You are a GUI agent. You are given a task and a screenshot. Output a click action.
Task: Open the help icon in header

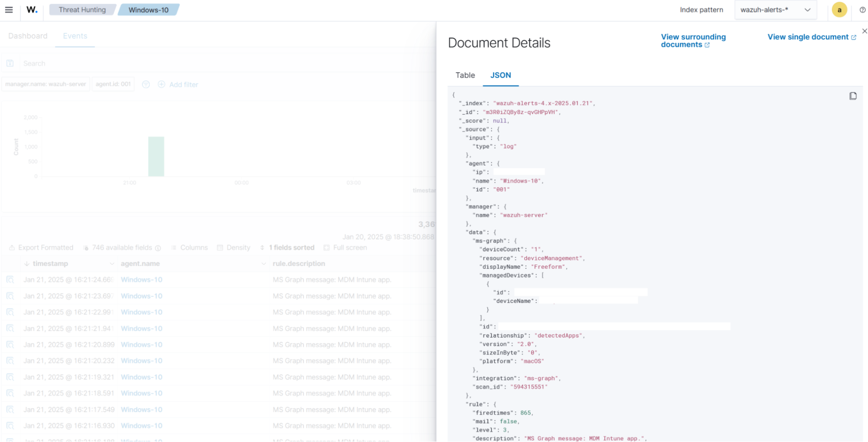[x=862, y=10]
